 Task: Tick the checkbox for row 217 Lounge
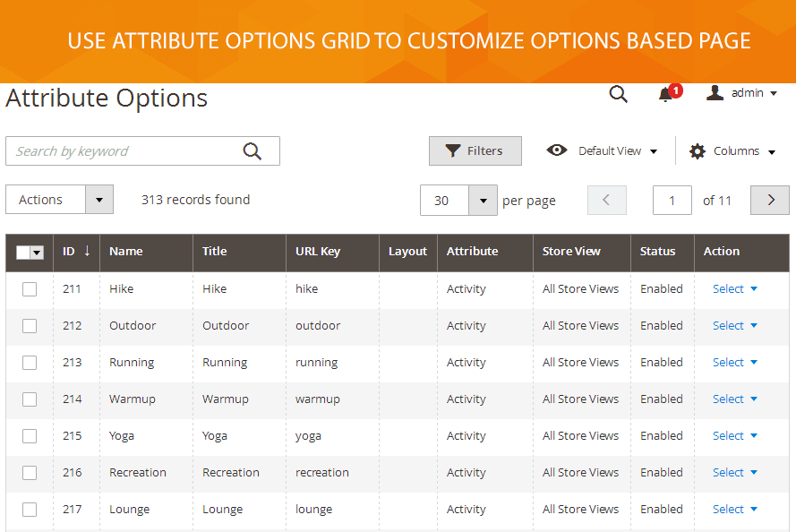(30, 509)
